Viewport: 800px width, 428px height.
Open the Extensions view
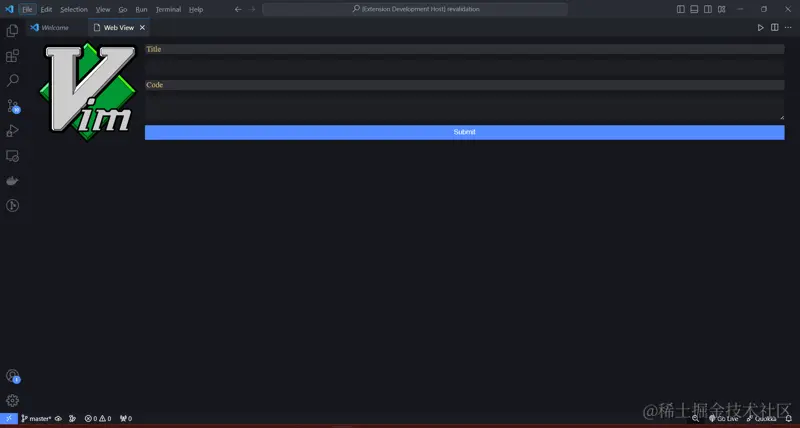12,56
